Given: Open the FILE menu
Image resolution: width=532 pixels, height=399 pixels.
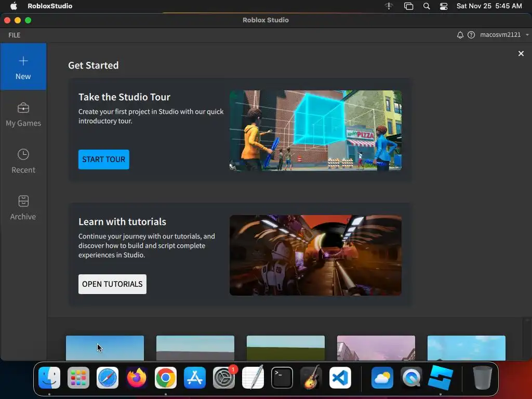Looking at the screenshot, I should [x=14, y=35].
